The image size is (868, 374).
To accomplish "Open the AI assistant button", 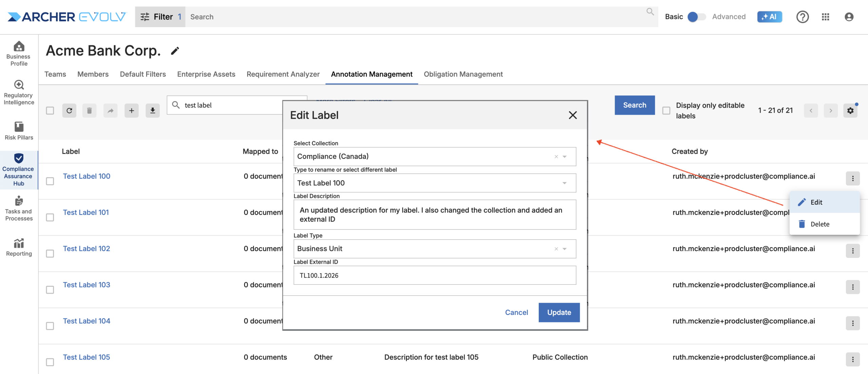I will [x=769, y=17].
